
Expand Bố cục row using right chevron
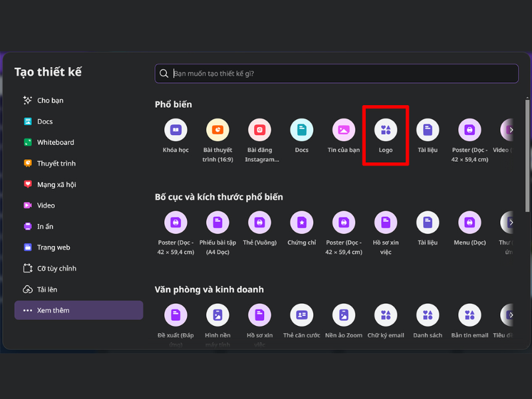[x=510, y=222]
